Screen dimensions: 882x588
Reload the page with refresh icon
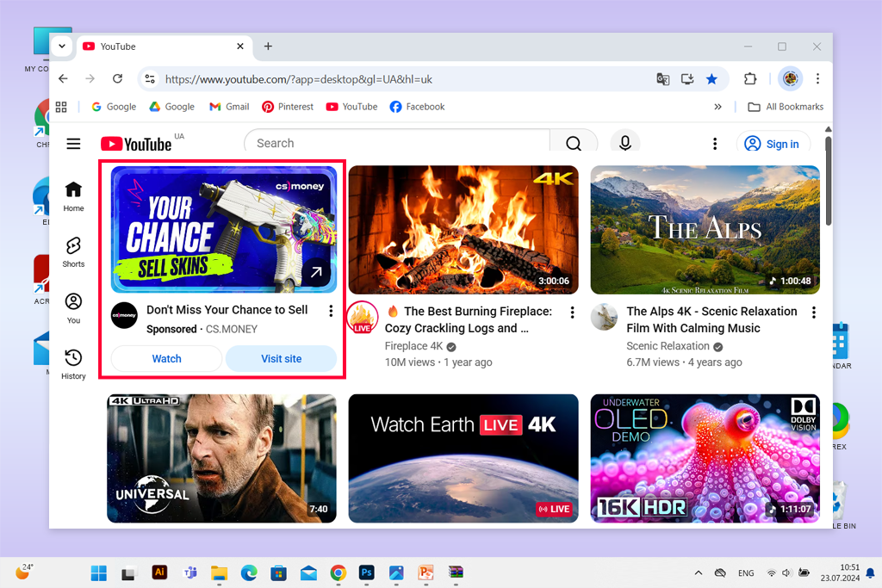(x=117, y=78)
